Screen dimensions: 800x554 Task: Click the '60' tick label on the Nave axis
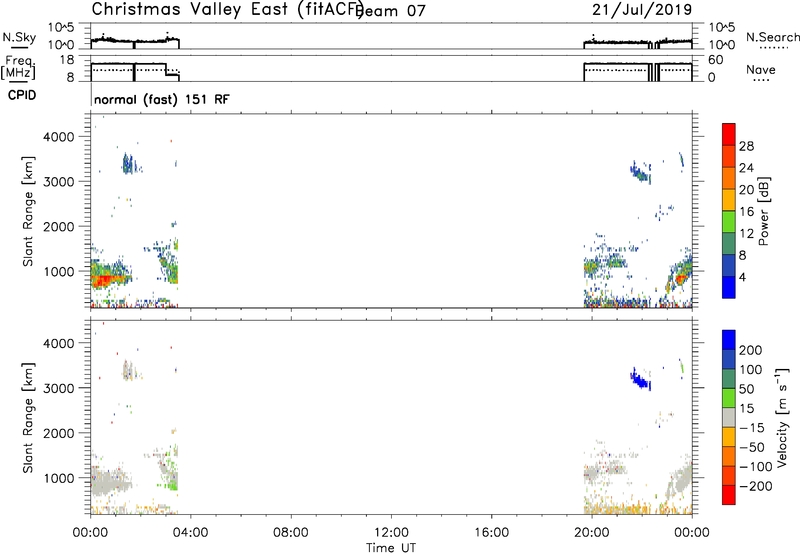715,60
